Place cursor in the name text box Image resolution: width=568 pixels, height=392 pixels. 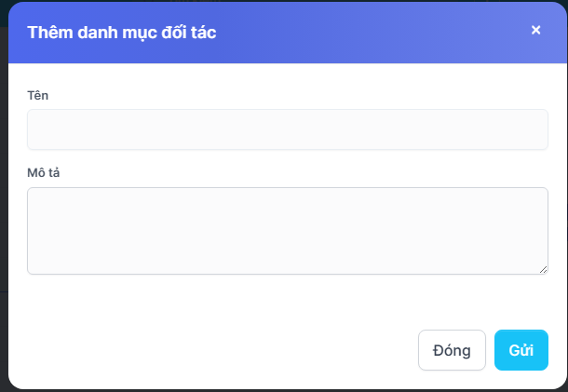click(x=287, y=129)
